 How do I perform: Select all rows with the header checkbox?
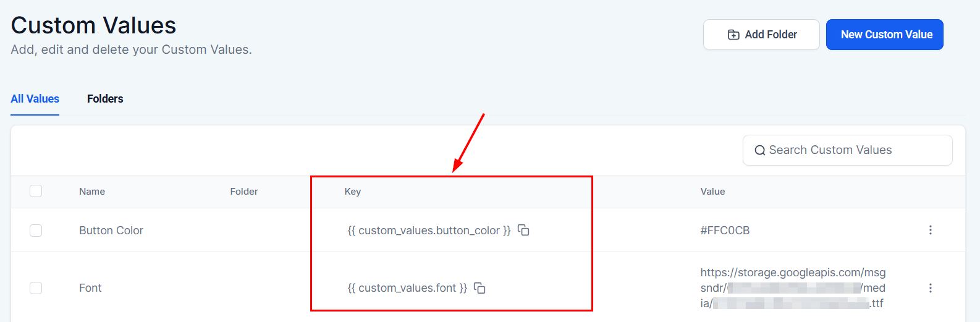point(36,191)
